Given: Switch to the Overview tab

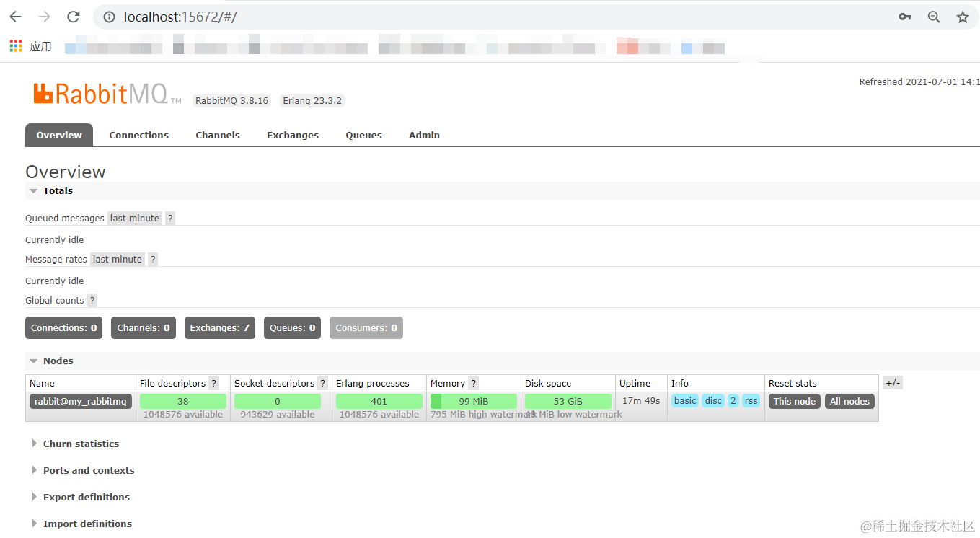Looking at the screenshot, I should click(59, 135).
